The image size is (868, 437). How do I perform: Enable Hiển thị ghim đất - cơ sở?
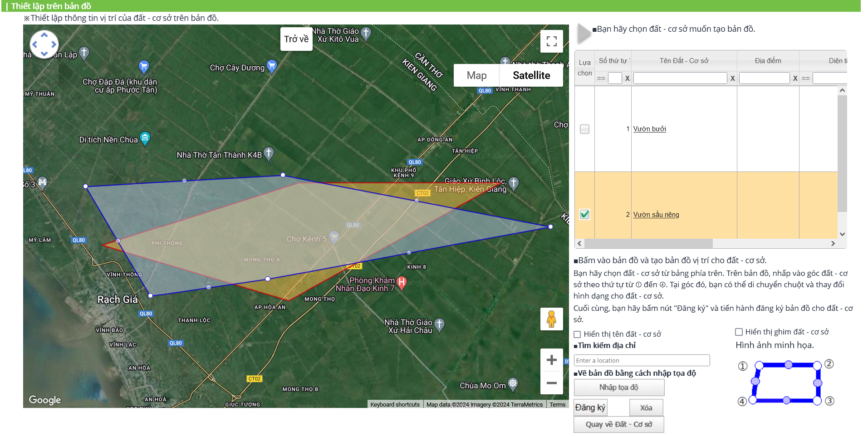point(739,332)
